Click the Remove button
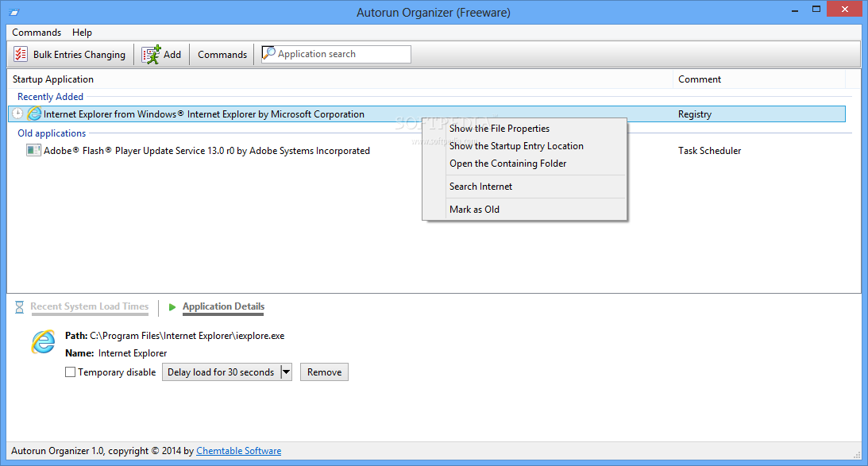This screenshot has width=868, height=466. (x=324, y=372)
